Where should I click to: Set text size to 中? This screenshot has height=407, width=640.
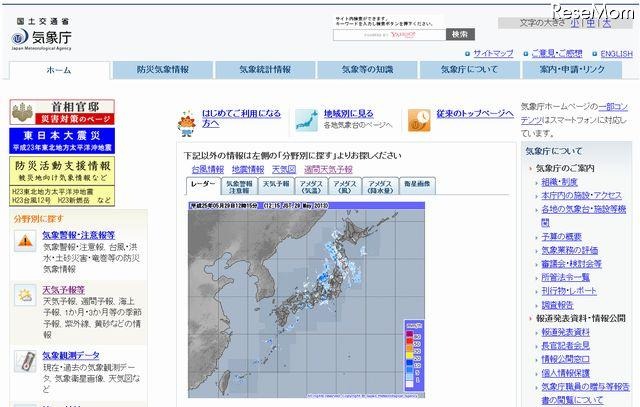[591, 23]
